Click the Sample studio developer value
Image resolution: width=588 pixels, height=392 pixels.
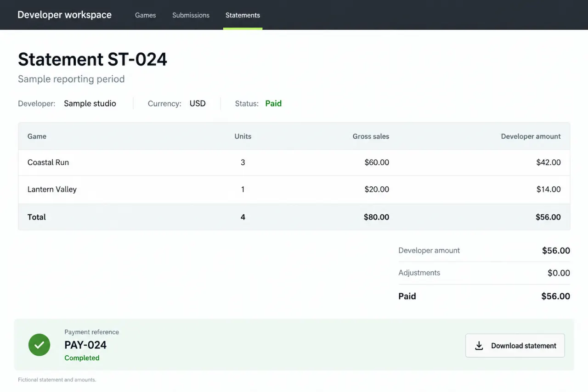point(90,103)
